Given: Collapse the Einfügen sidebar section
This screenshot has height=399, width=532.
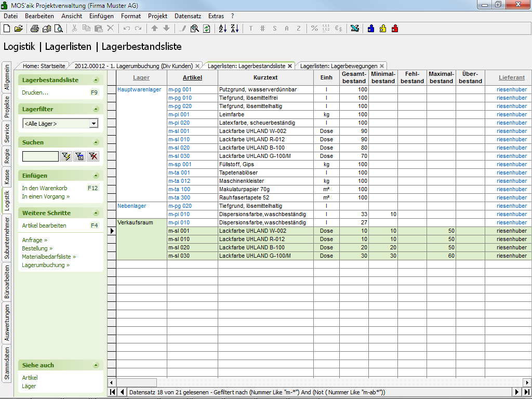Looking at the screenshot, I should 96,176.
